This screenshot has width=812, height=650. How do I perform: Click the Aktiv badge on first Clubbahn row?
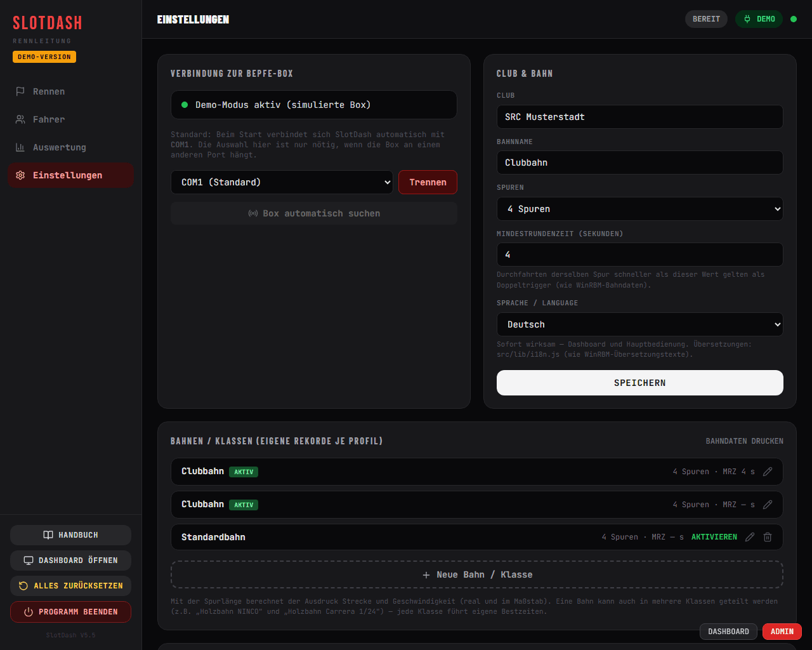[244, 472]
